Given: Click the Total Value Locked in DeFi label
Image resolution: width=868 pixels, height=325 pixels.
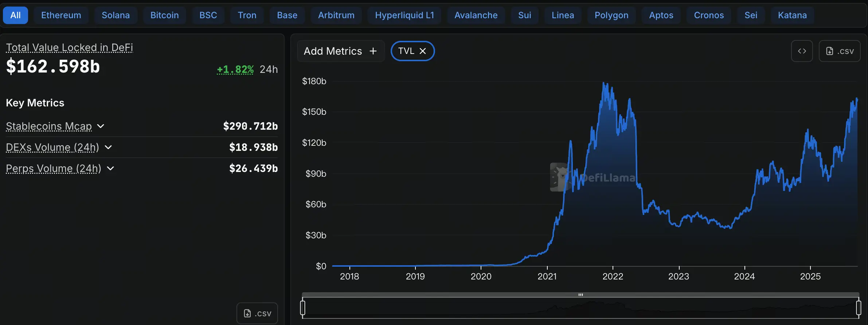Looking at the screenshot, I should tap(69, 47).
